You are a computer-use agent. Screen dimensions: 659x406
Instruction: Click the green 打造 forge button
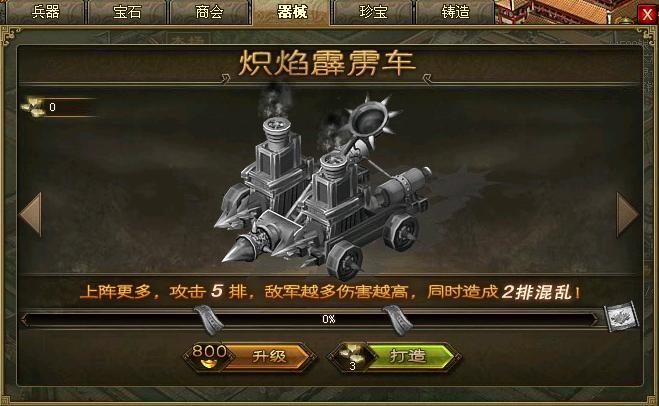(408, 356)
